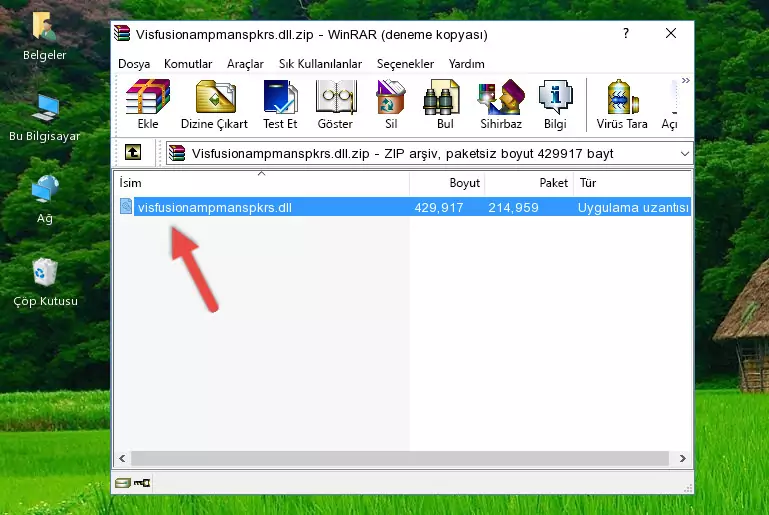Viewport: 769px width, 515px height.
Task: Click the Test Et toolbar icon
Action: tap(280, 104)
